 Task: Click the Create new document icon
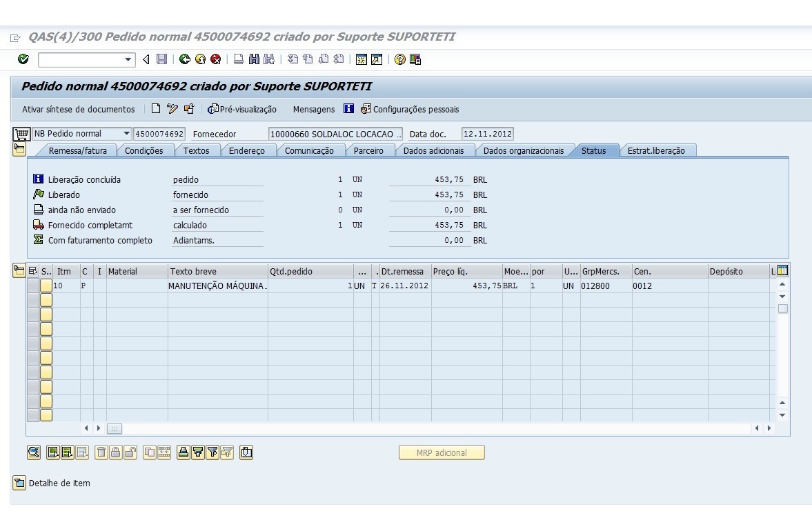(x=156, y=109)
